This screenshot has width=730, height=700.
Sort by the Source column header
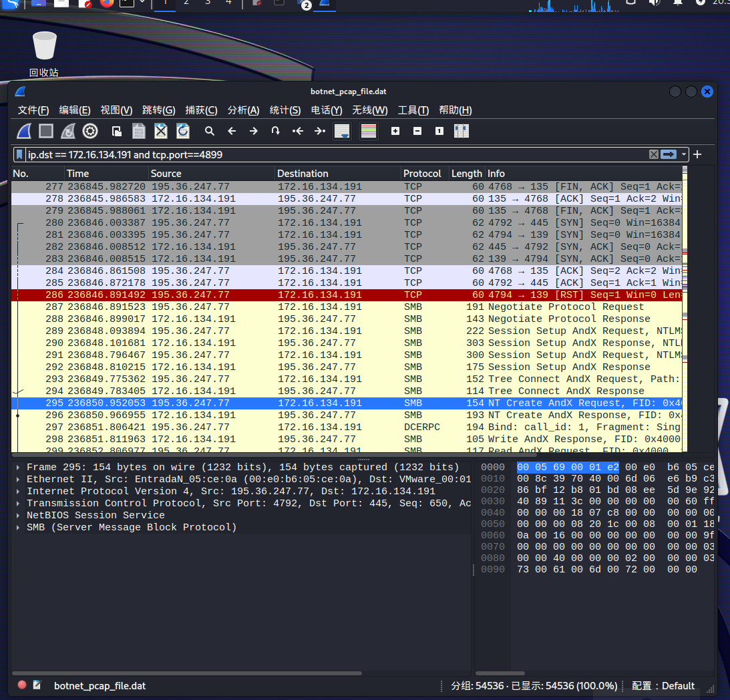212,174
